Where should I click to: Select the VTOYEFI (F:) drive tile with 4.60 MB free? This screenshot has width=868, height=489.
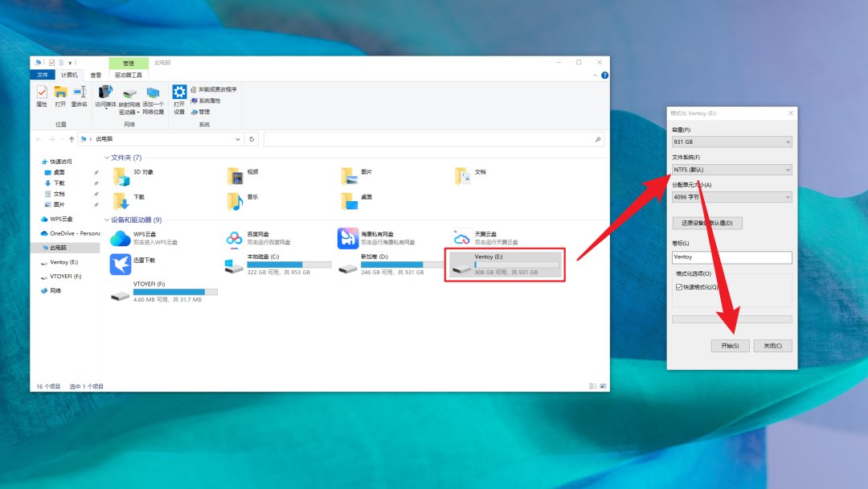(165, 291)
